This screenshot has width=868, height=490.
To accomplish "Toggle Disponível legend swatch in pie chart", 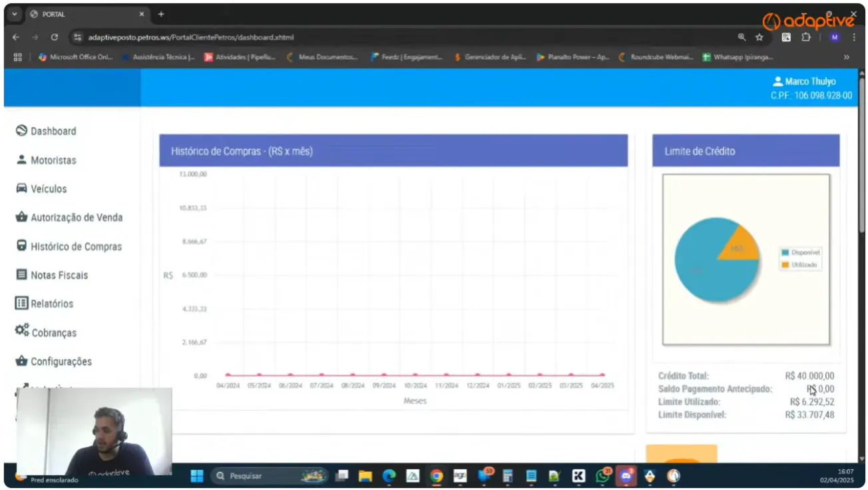I will pyautogui.click(x=785, y=252).
